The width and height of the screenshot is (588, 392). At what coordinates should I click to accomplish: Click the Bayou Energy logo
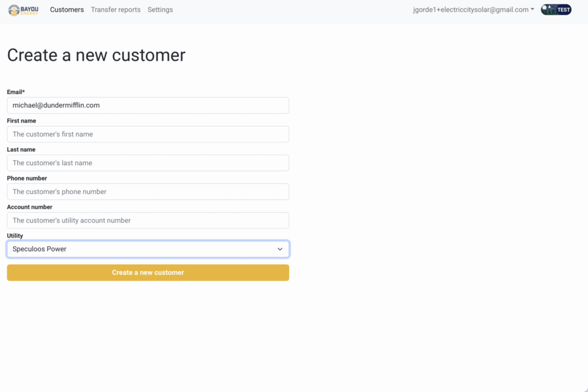(x=23, y=10)
